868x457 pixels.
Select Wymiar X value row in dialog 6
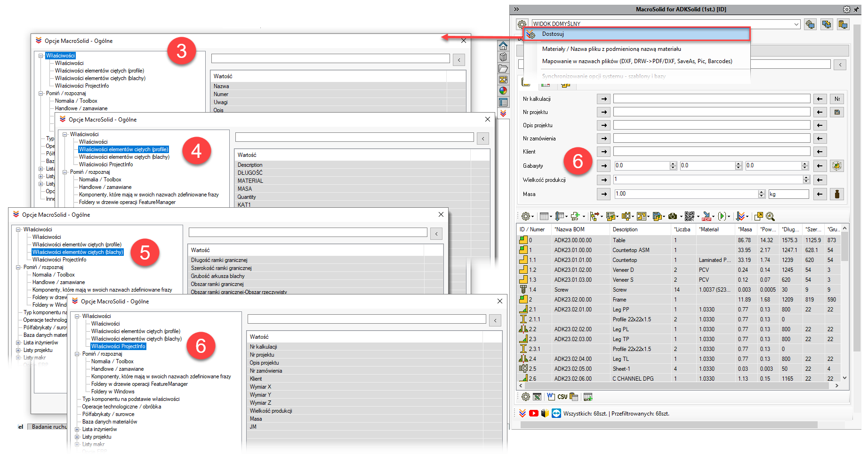(374, 387)
